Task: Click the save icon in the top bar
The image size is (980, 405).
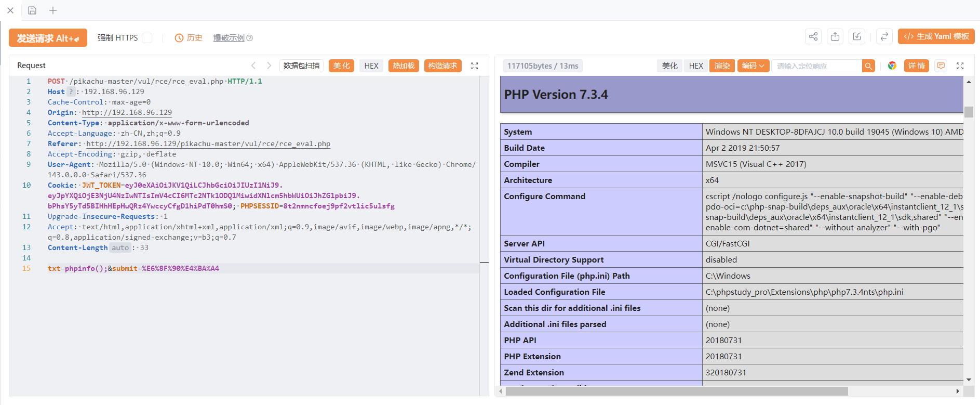Action: tap(32, 10)
